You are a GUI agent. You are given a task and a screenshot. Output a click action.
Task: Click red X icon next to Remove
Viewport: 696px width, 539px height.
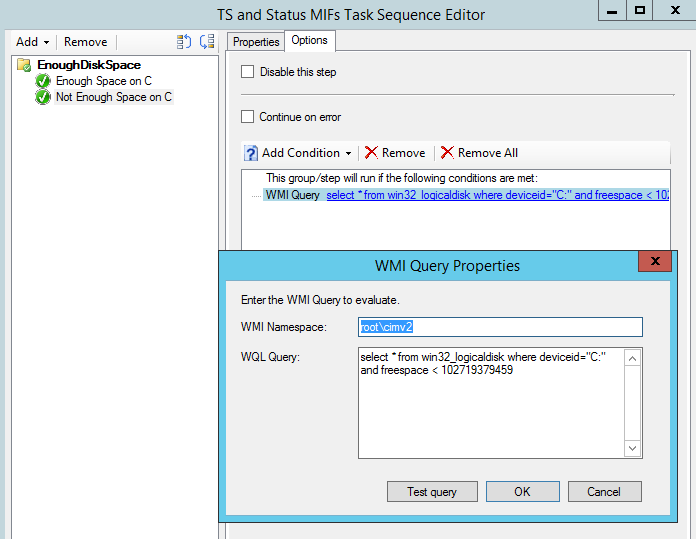point(371,153)
